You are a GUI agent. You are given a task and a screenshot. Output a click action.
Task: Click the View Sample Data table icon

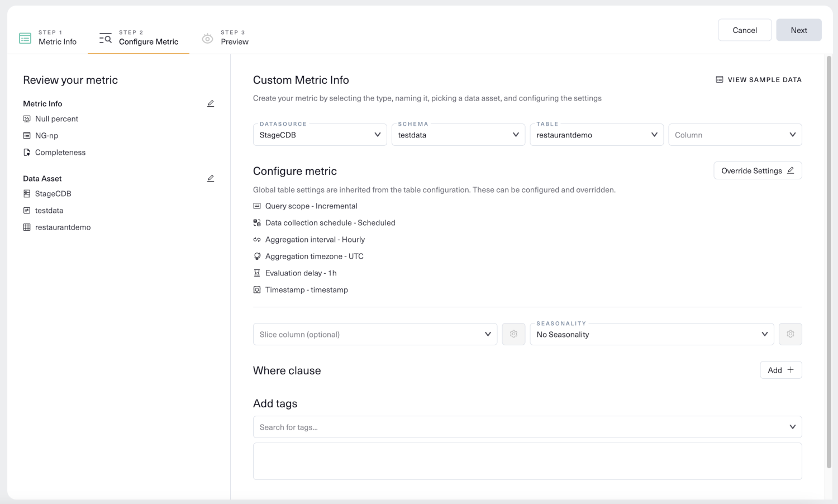pyautogui.click(x=720, y=80)
